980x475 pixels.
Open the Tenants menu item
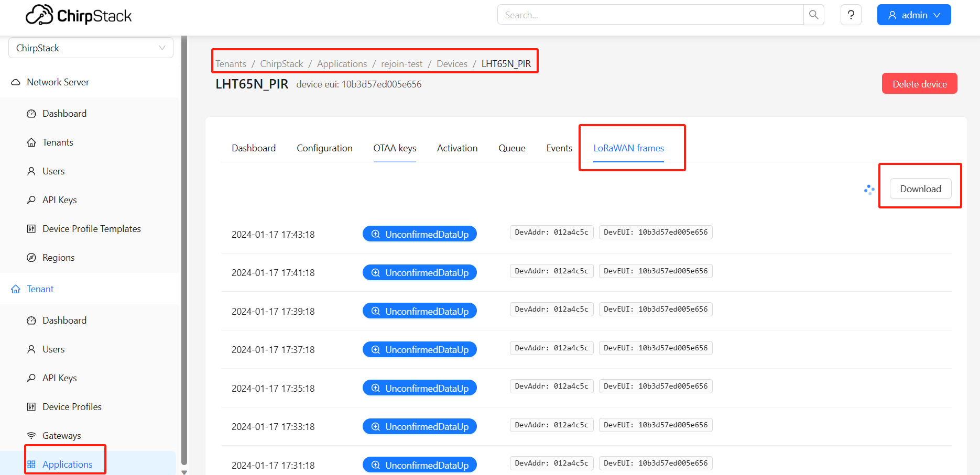pyautogui.click(x=58, y=142)
